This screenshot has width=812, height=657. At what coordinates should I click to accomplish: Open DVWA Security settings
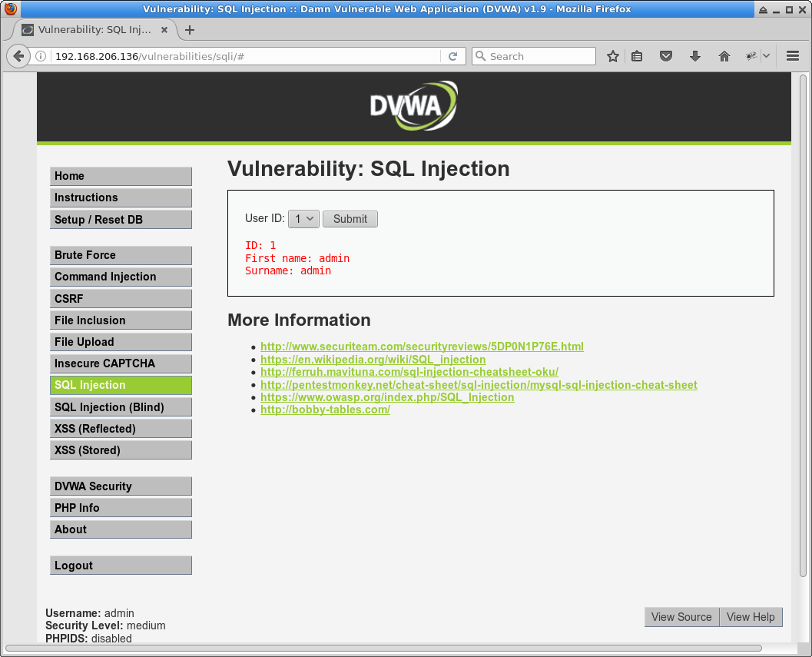click(x=121, y=486)
